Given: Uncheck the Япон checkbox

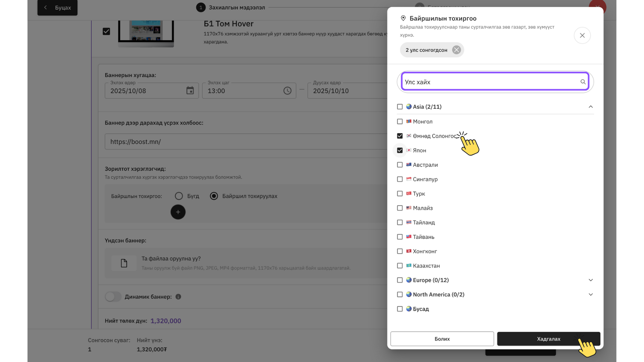Looking at the screenshot, I should [399, 150].
